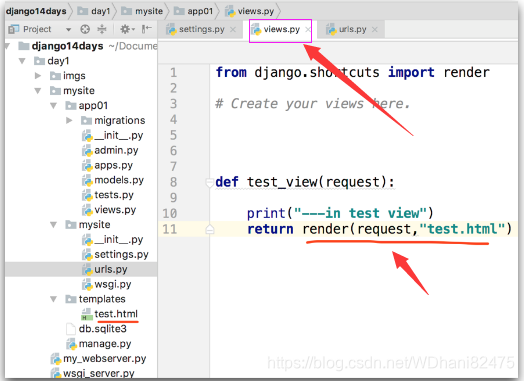Expand the imgs folder arrow
This screenshot has height=381, width=524.
point(38,76)
